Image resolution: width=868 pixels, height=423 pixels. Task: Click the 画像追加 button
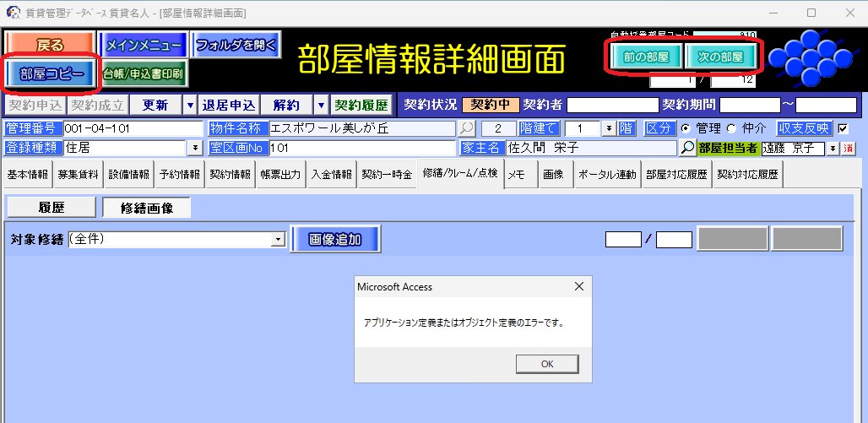pos(335,240)
